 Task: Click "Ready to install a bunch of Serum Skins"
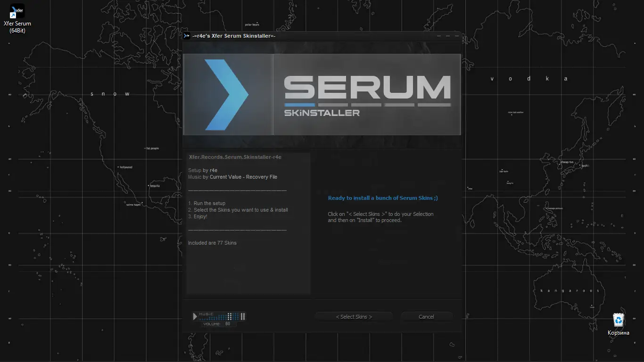383,198
